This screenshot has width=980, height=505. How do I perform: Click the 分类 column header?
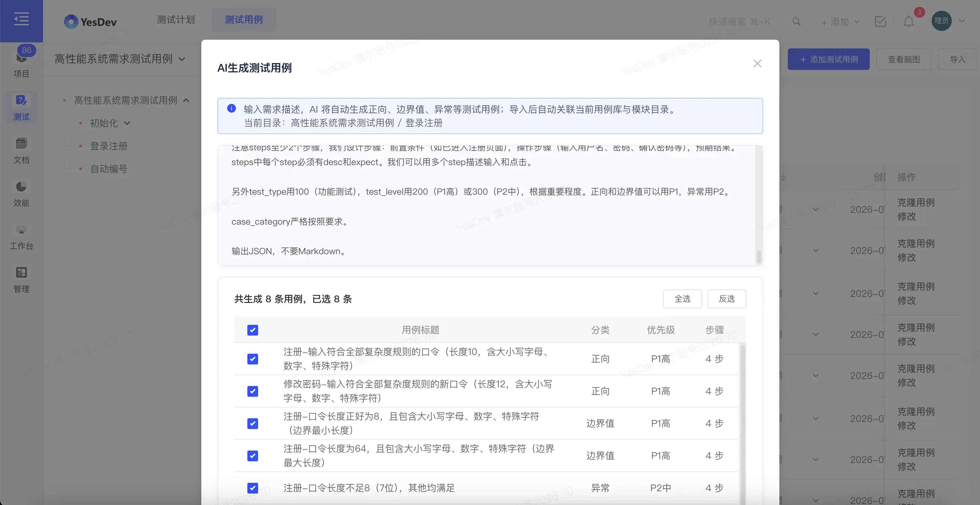(x=600, y=330)
